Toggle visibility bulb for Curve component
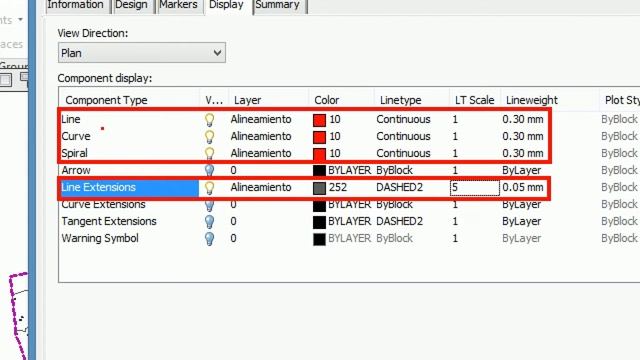 (x=209, y=137)
